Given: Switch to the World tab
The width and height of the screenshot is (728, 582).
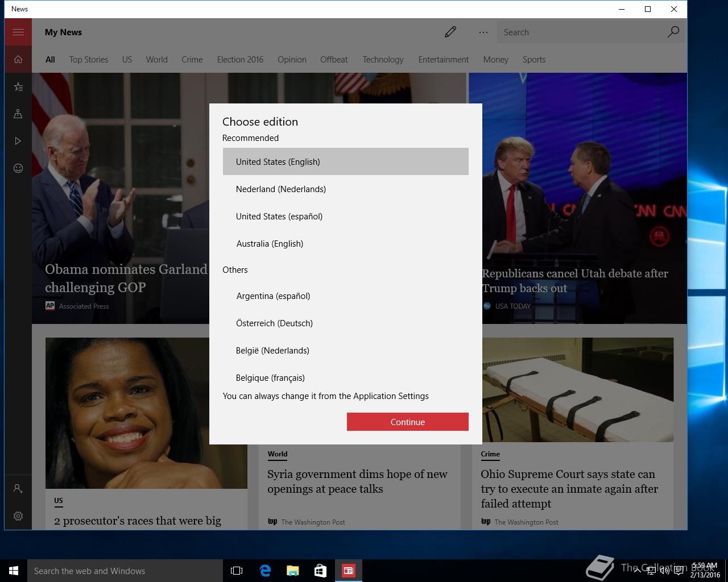Looking at the screenshot, I should 156,59.
